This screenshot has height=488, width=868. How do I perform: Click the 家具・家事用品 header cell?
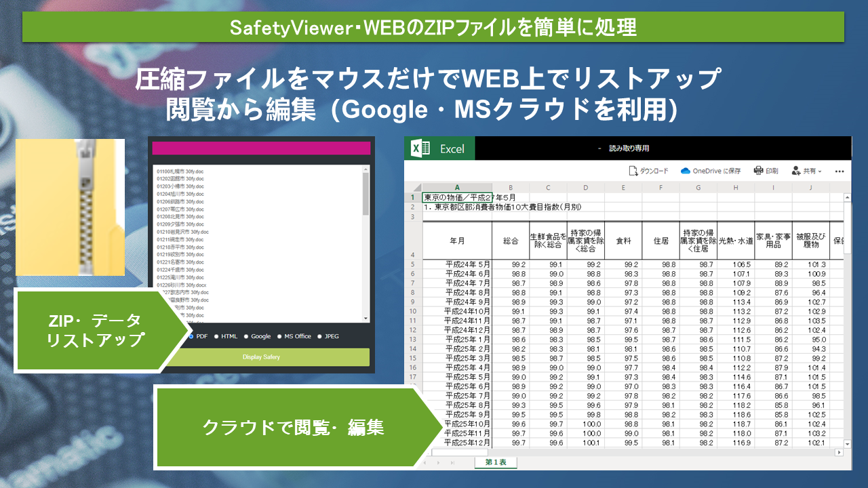point(773,240)
